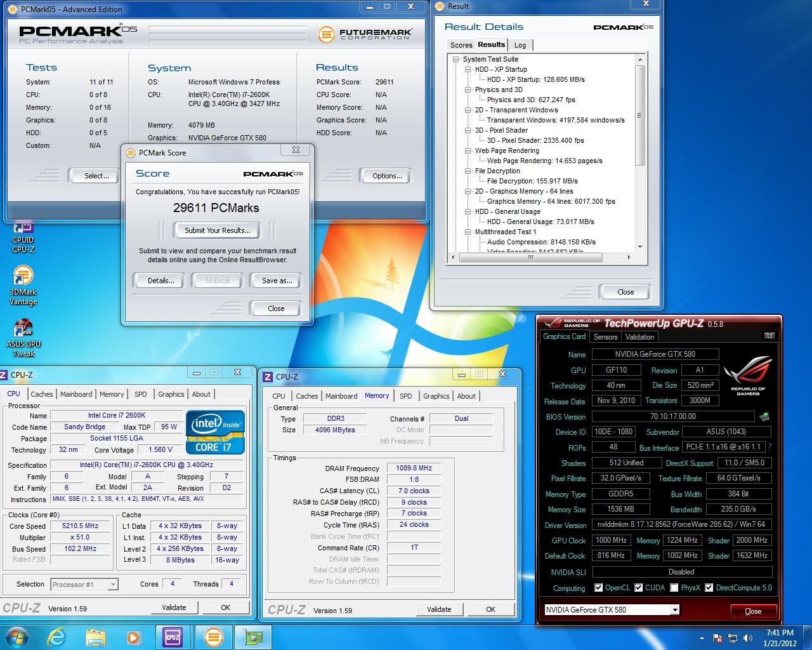
Task: Select the PCMark05 orange taskbar icon
Action: coord(213,637)
